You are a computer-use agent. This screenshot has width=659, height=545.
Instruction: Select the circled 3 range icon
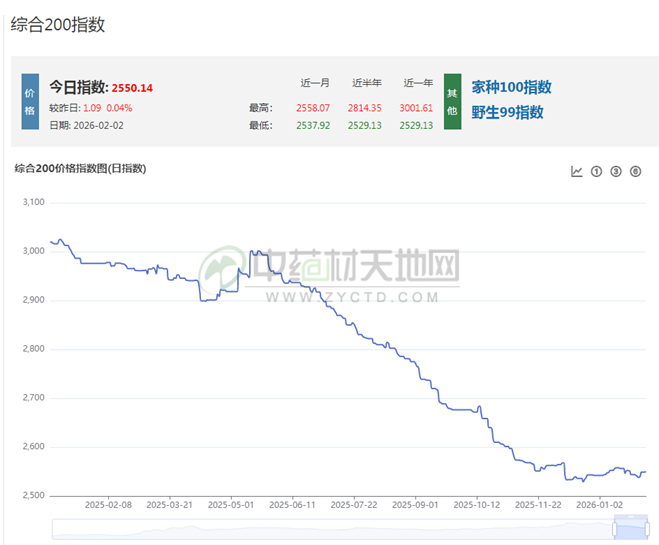tap(616, 171)
